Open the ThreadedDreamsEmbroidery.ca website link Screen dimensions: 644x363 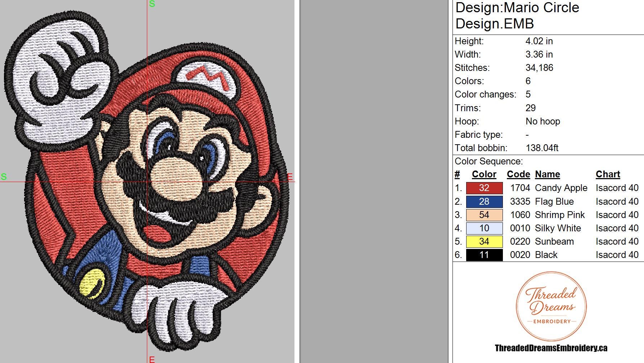[551, 348]
